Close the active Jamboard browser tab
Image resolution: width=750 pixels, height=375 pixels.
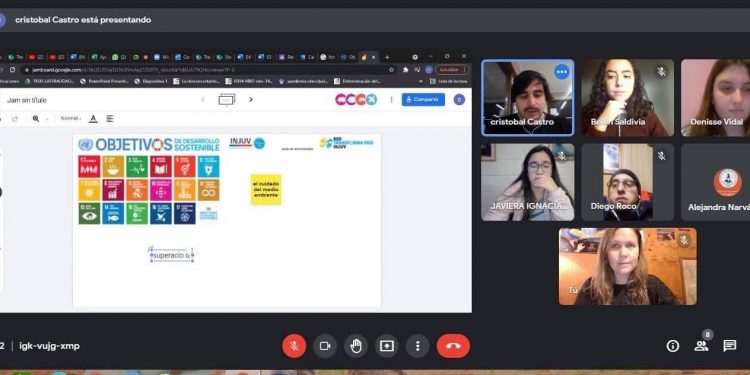point(374,57)
